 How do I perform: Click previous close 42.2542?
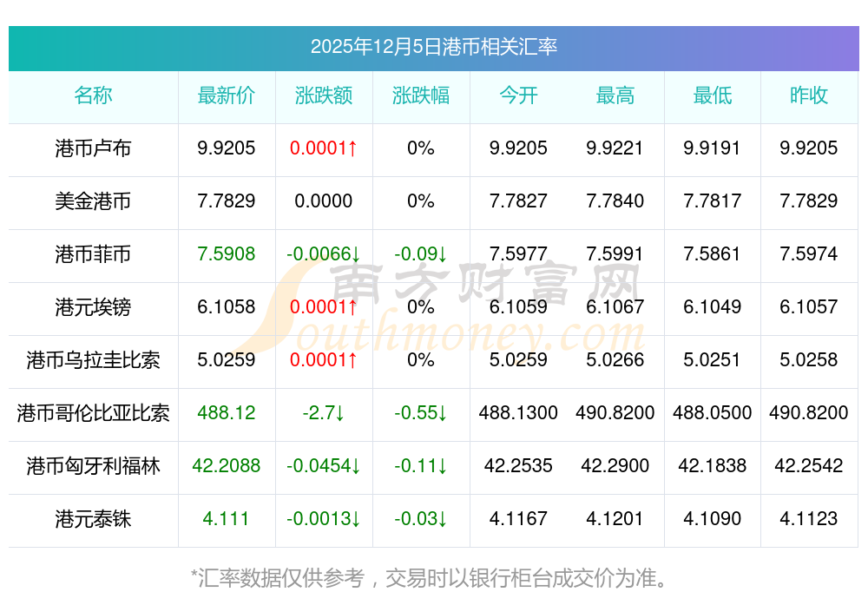pos(809,466)
